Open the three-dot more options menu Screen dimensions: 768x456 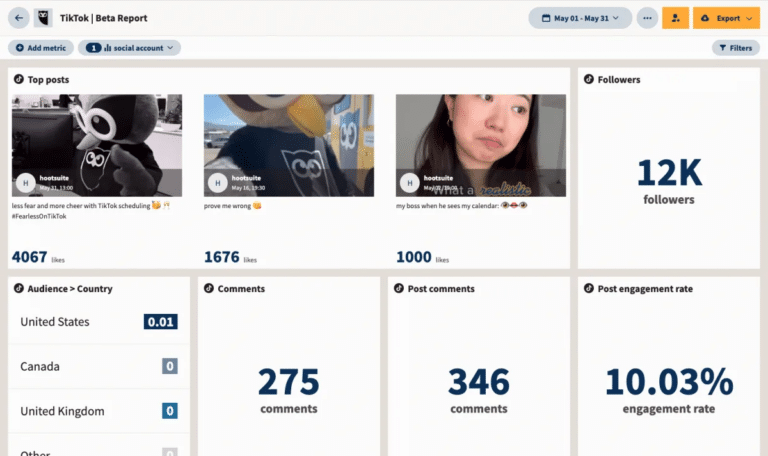(648, 18)
